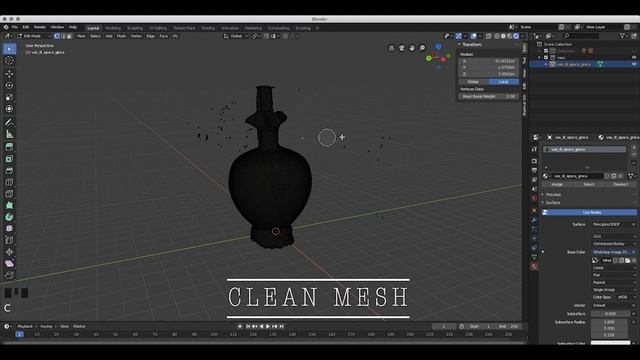Viewport: 640px width, 360px height.
Task: Click the Subsurface value slider
Action: click(x=610, y=314)
